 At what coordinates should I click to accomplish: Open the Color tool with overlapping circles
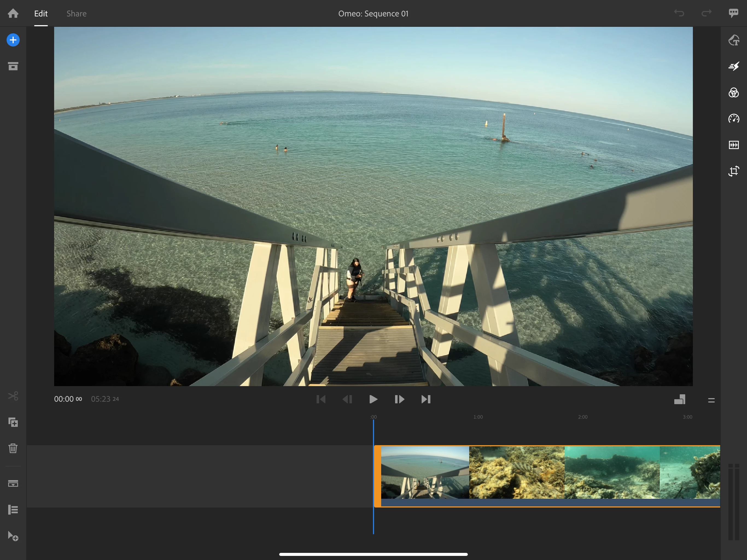click(x=734, y=92)
